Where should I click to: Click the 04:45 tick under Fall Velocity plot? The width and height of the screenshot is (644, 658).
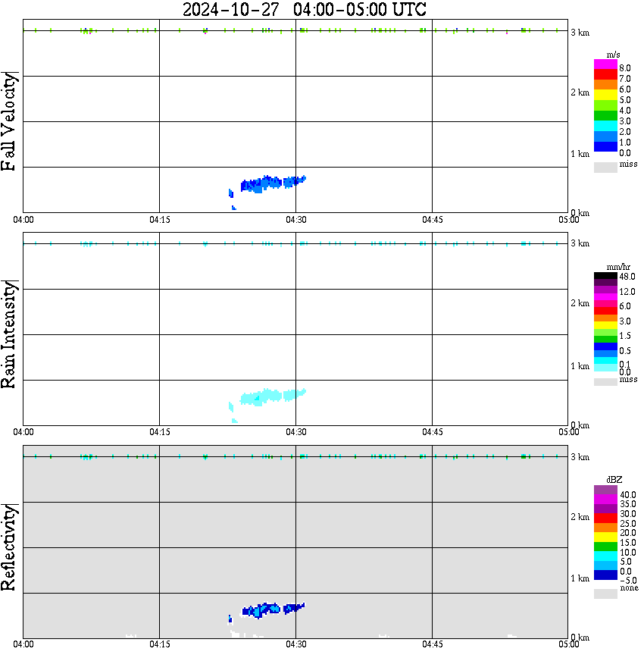(x=432, y=220)
